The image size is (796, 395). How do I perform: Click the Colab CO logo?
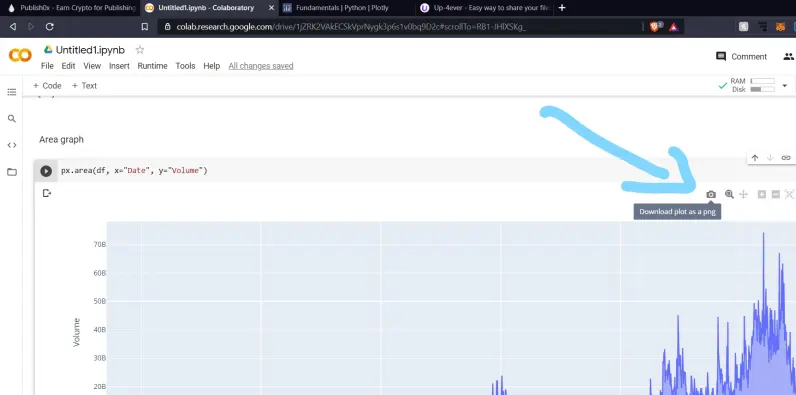(x=20, y=55)
